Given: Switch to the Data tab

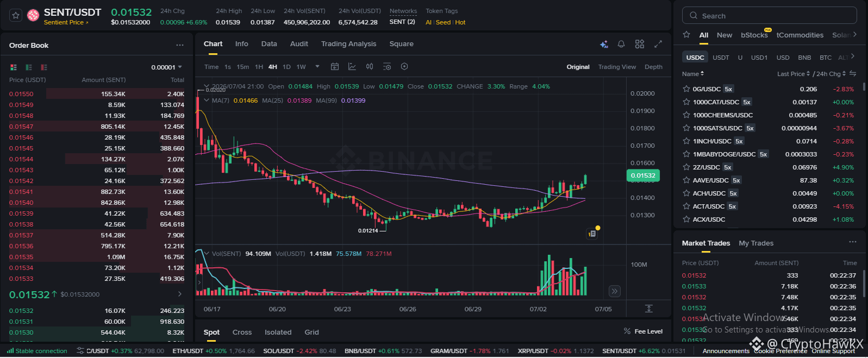Looking at the screenshot, I should (269, 44).
